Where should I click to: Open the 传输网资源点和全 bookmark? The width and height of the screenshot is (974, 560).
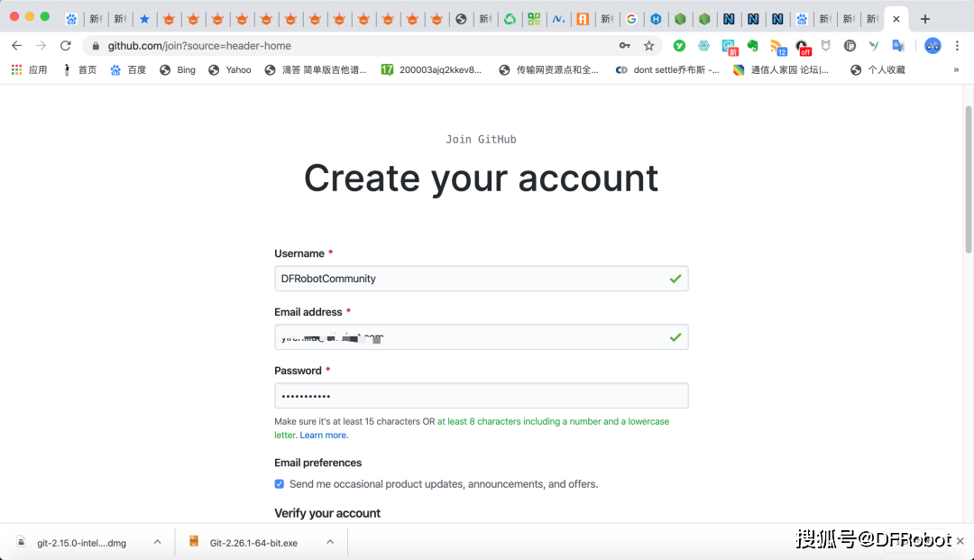click(x=548, y=69)
